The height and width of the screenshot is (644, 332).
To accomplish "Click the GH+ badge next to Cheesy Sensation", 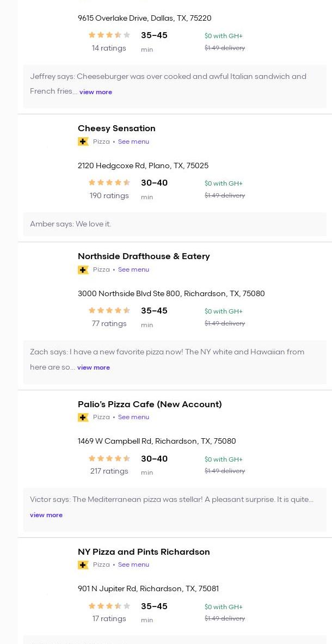I will [x=83, y=142].
